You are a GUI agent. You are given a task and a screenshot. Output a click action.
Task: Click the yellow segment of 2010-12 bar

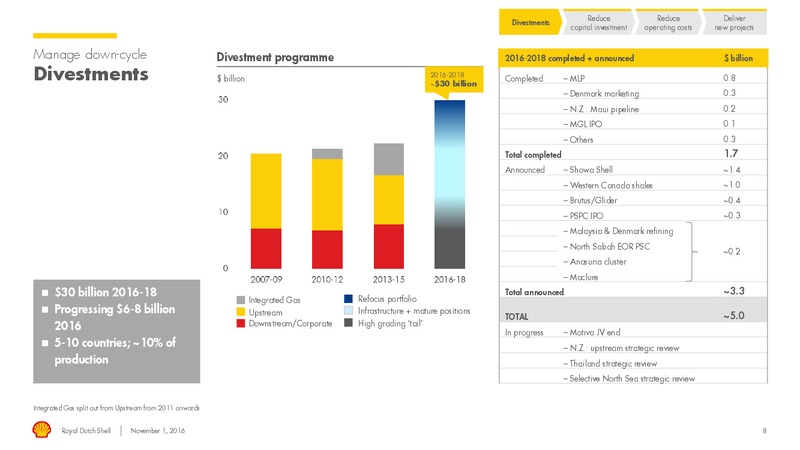327,194
